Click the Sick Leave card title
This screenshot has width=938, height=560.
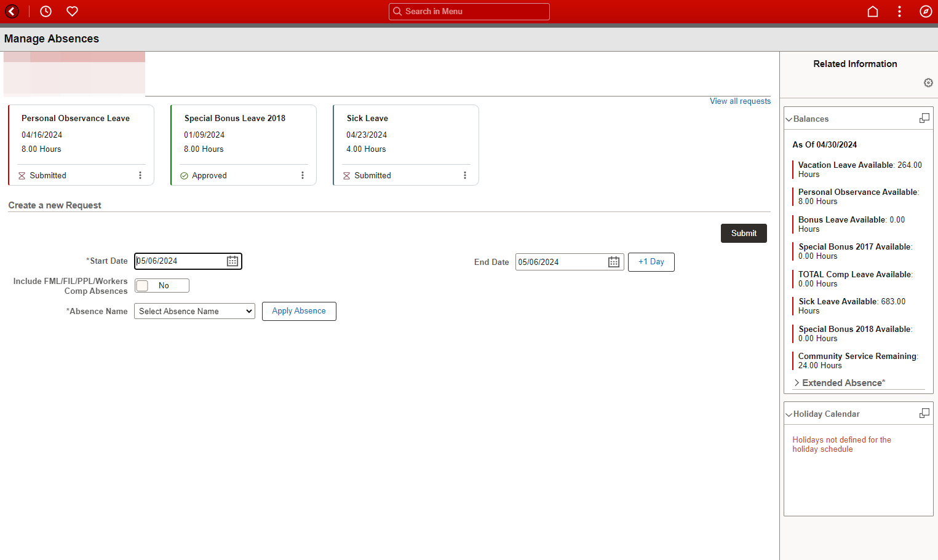tap(367, 118)
